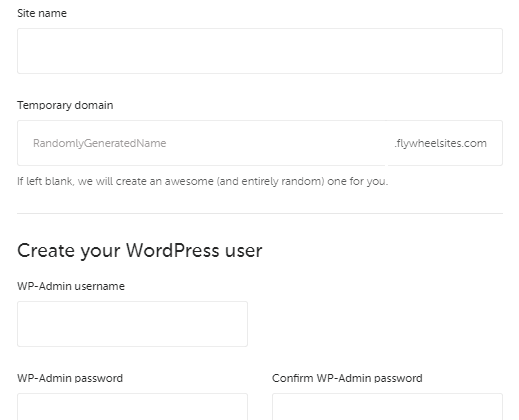Click the horizontal divider below the hint

tap(260, 213)
